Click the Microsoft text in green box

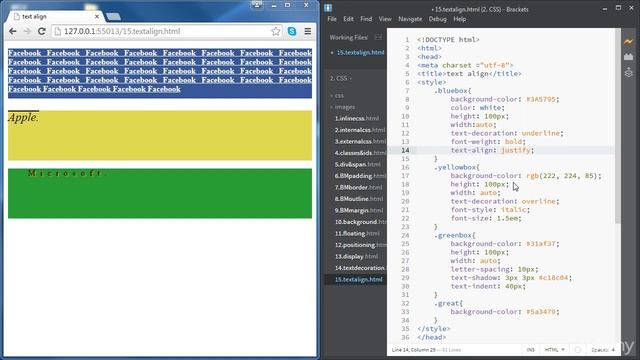[66, 173]
